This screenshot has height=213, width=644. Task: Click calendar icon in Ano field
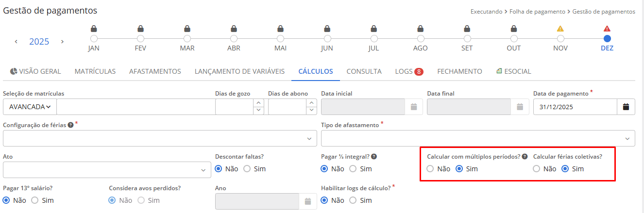click(308, 201)
